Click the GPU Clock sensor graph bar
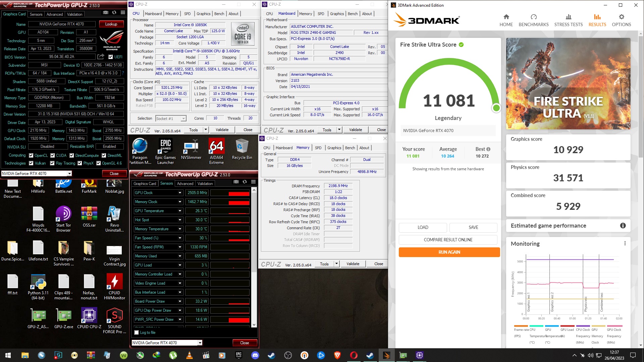The image size is (644, 362). [x=230, y=193]
